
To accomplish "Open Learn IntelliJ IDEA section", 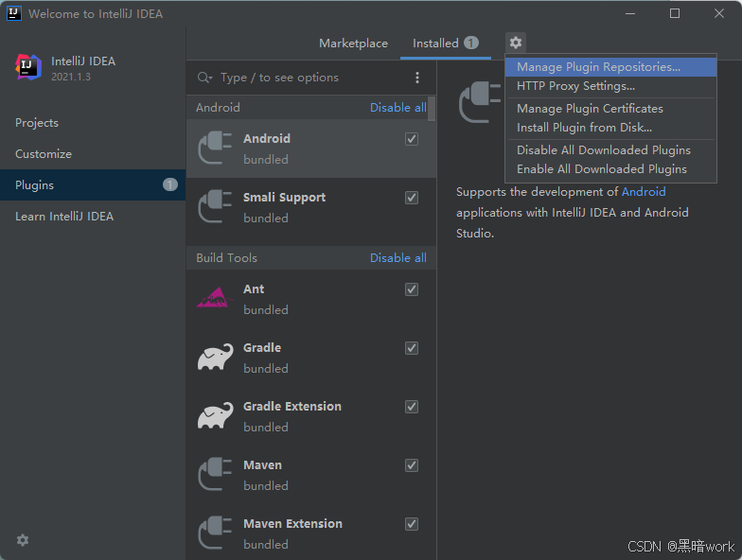I will point(93,216).
